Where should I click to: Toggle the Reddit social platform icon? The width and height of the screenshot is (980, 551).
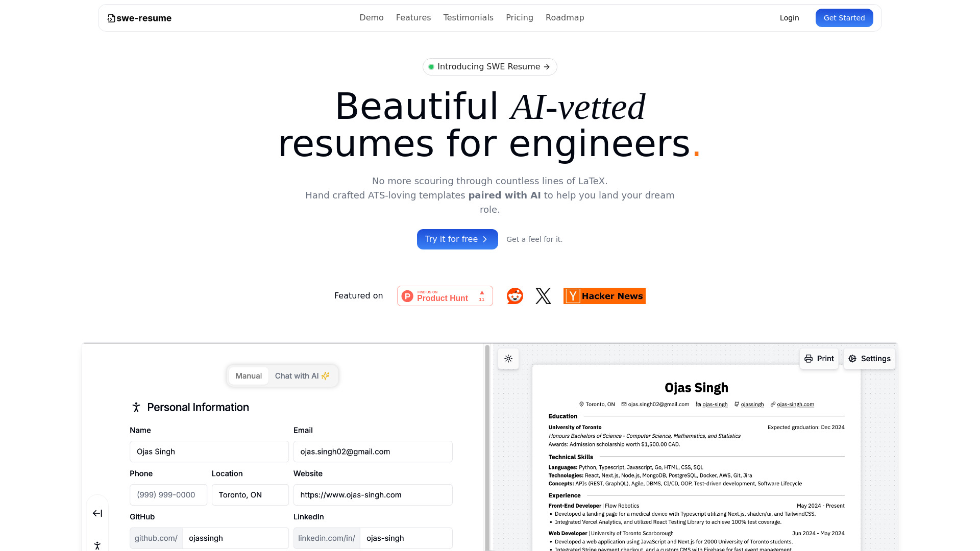pyautogui.click(x=515, y=296)
